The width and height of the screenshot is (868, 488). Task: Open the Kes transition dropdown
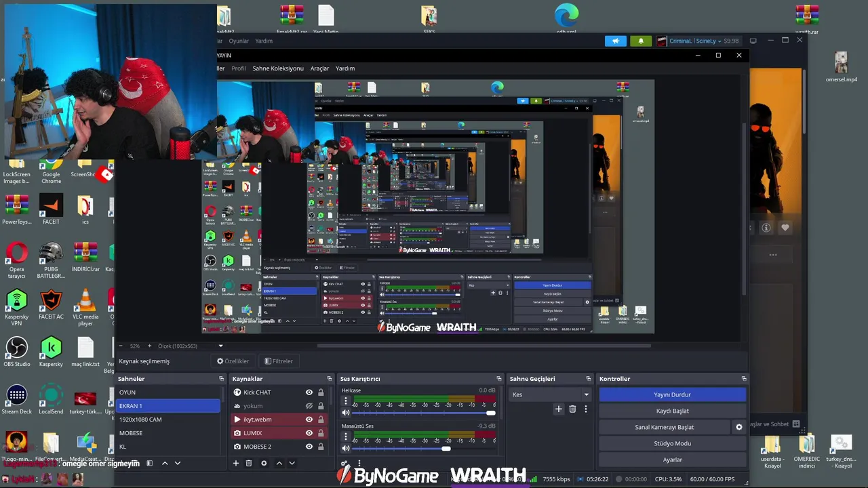pyautogui.click(x=550, y=394)
